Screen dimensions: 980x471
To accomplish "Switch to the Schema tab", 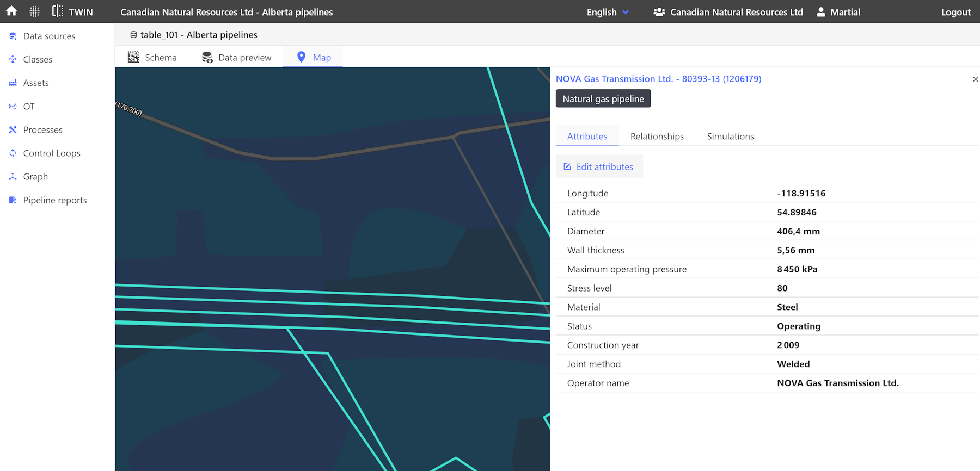I will [152, 57].
